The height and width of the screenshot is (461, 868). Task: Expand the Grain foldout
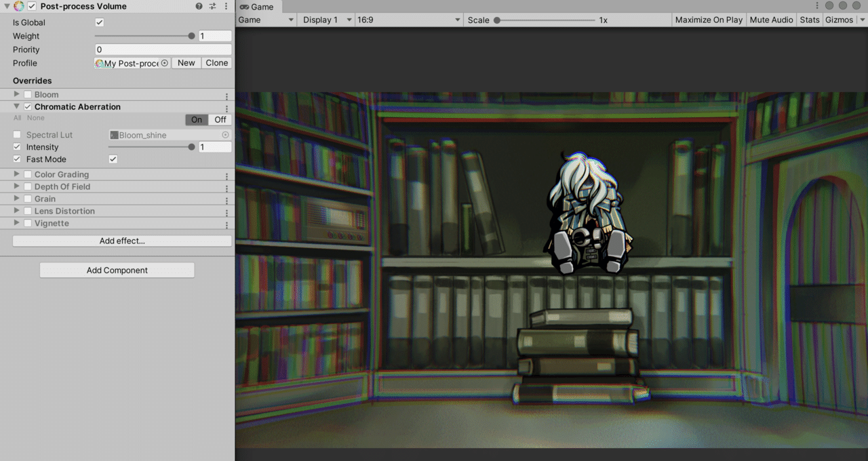point(17,199)
